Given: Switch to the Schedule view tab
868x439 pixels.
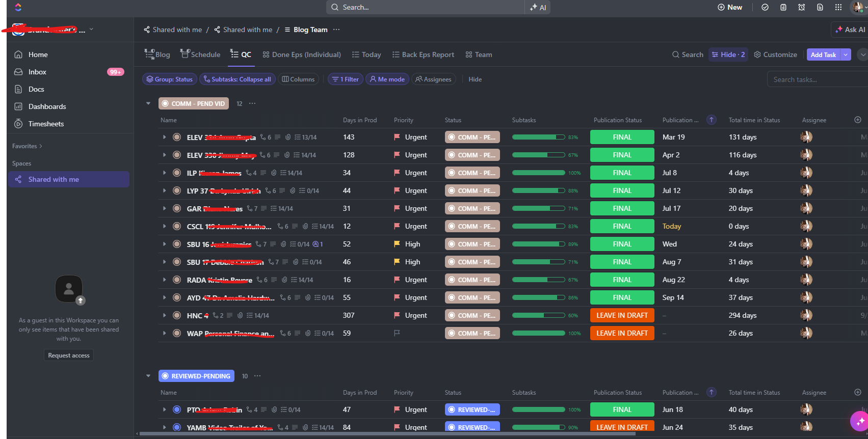Looking at the screenshot, I should 200,54.
